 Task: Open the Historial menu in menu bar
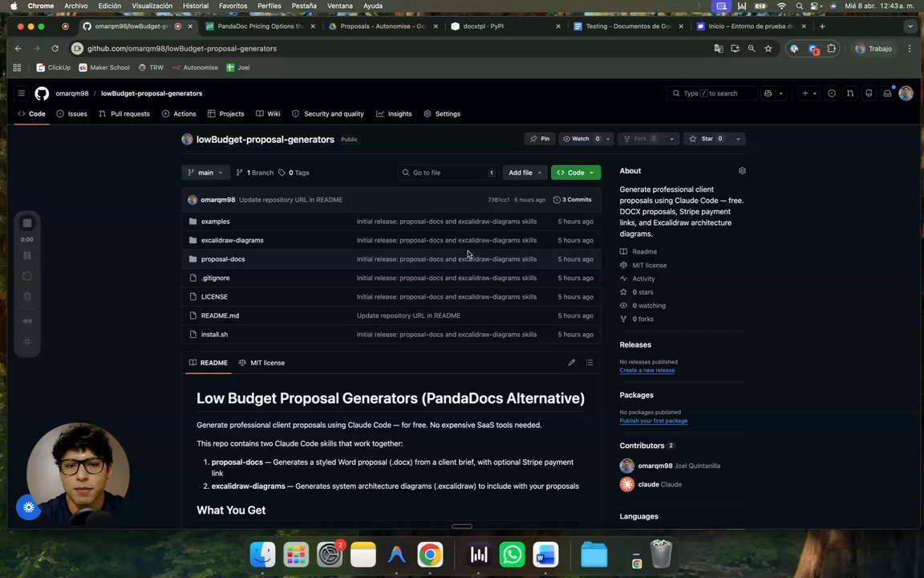(196, 6)
